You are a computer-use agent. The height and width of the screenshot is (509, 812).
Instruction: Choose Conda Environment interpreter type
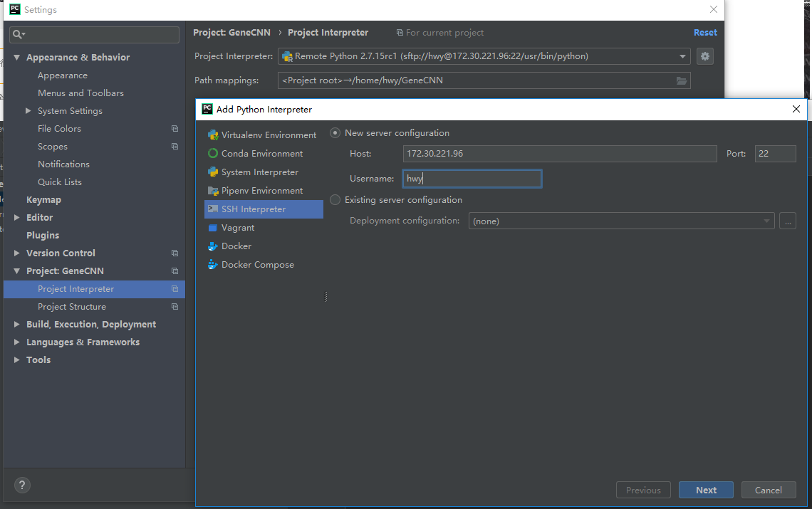(x=264, y=153)
